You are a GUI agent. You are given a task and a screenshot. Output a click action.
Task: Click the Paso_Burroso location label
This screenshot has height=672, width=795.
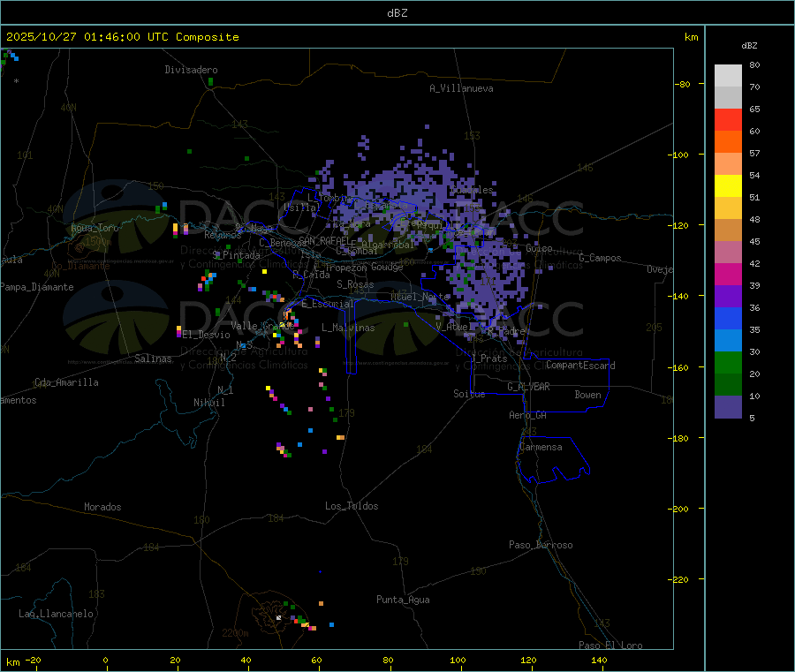coord(541,545)
